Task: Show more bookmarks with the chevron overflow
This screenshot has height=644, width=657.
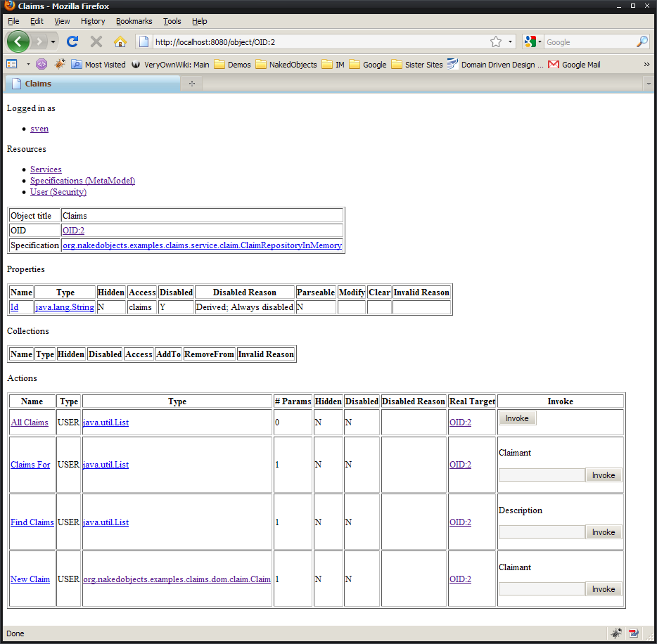Action: (646, 65)
